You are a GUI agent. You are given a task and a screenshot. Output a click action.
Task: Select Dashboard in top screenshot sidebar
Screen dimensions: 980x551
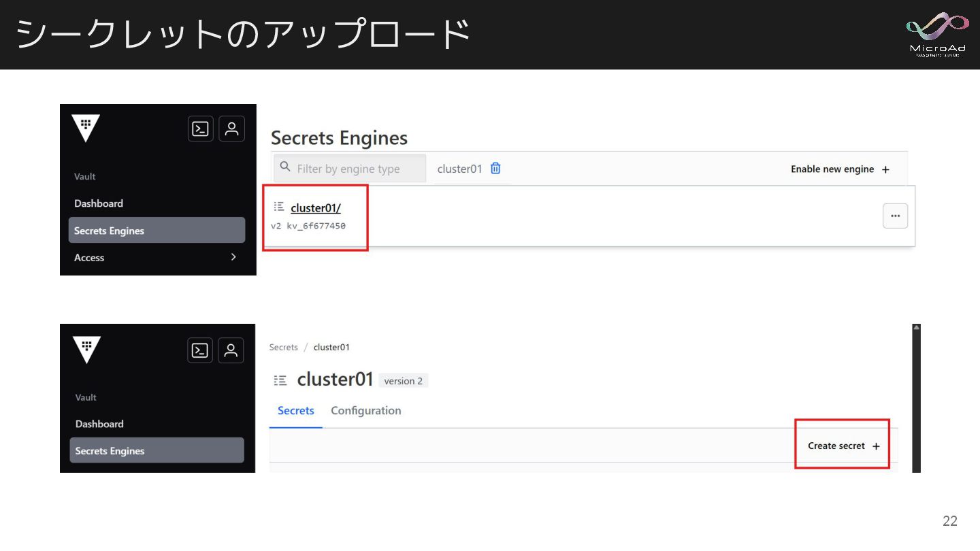[99, 203]
